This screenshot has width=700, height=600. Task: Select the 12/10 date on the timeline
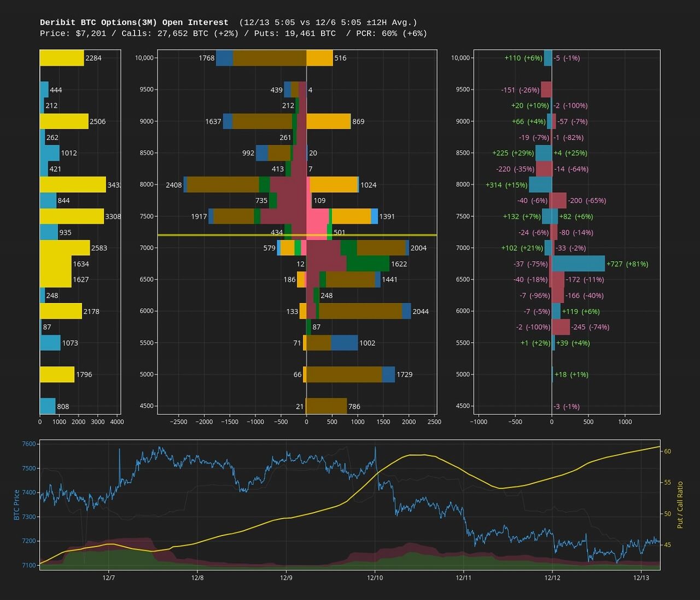point(375,578)
